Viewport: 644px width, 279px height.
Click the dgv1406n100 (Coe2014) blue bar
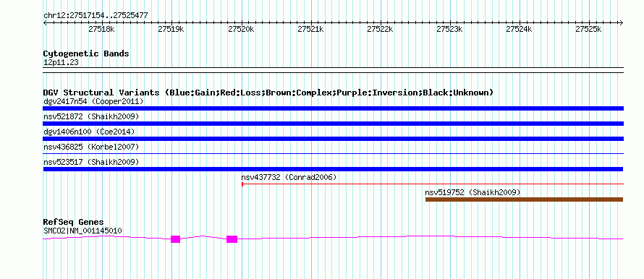(x=333, y=139)
